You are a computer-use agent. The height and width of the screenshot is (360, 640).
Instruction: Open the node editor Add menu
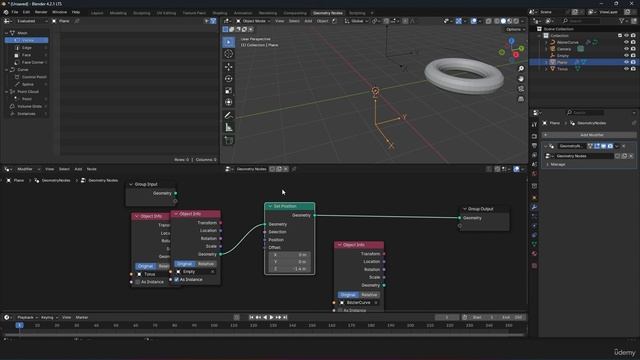click(78, 169)
